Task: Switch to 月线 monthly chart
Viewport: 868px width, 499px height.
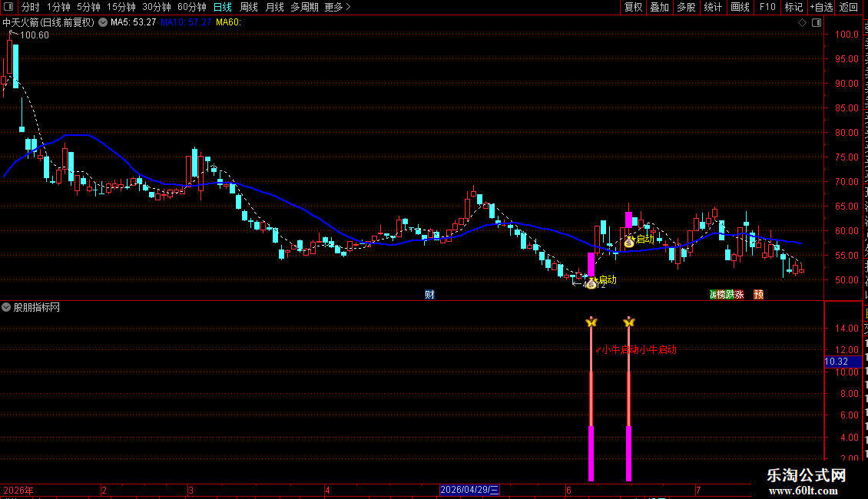Action: coord(274,7)
